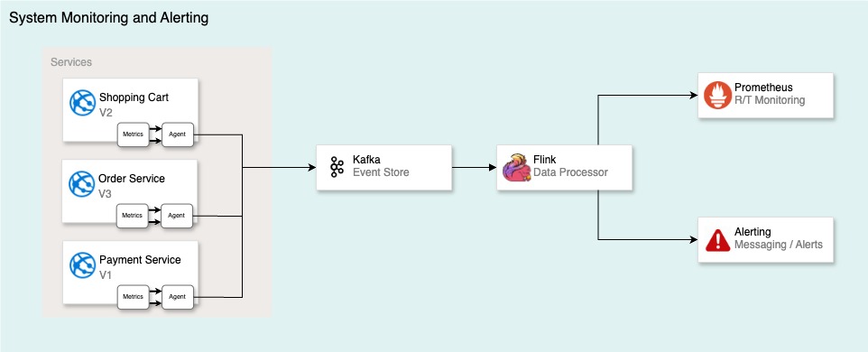Click the Payment Service globe icon
Viewport: 868px width, 352px height.
[83, 265]
